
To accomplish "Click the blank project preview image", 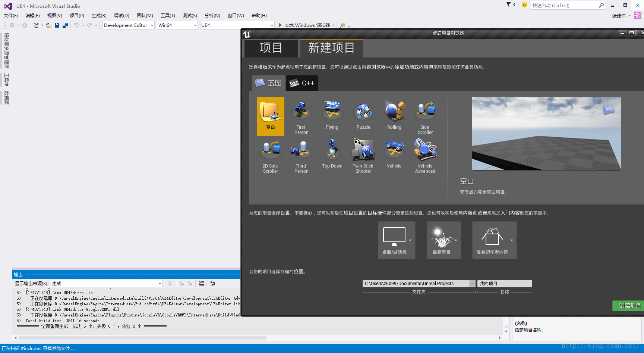I will (546, 134).
